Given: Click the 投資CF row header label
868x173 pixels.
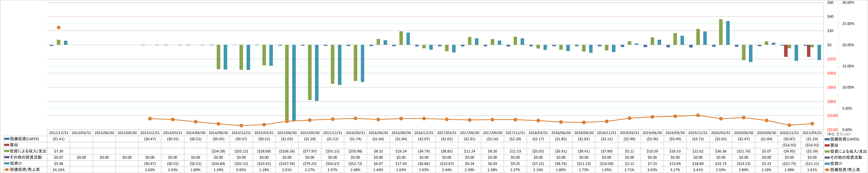Looking at the screenshot, I should coord(16,164).
